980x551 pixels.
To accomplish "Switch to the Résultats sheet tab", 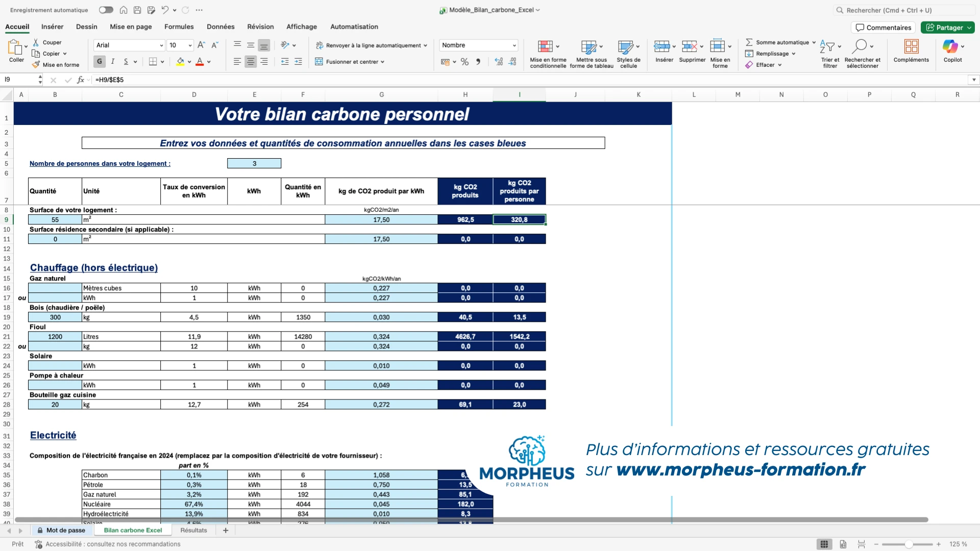I will [193, 531].
